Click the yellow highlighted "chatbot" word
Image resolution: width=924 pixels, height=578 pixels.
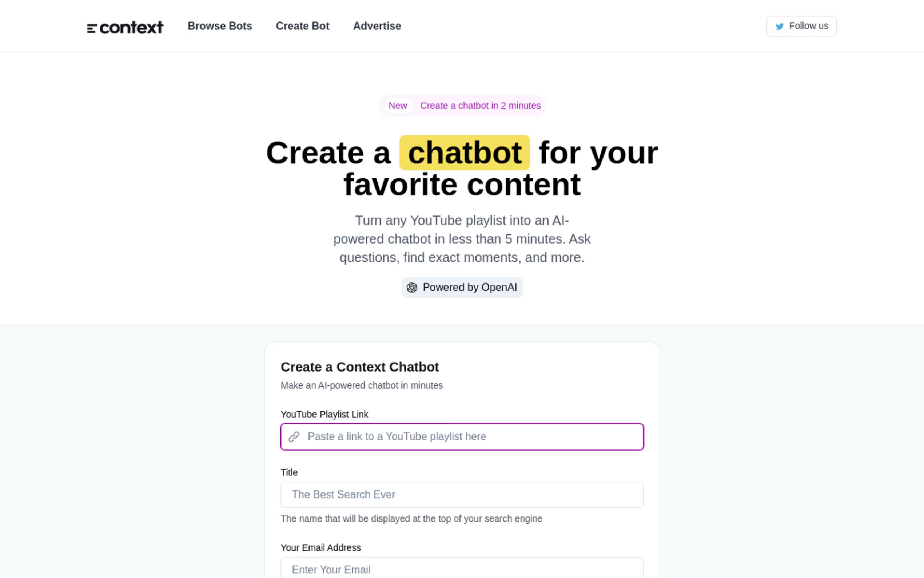click(x=465, y=153)
